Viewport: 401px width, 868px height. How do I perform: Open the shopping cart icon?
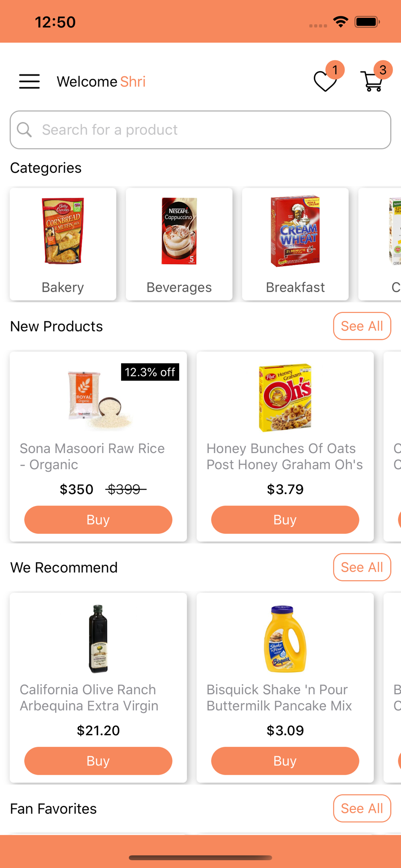(372, 82)
